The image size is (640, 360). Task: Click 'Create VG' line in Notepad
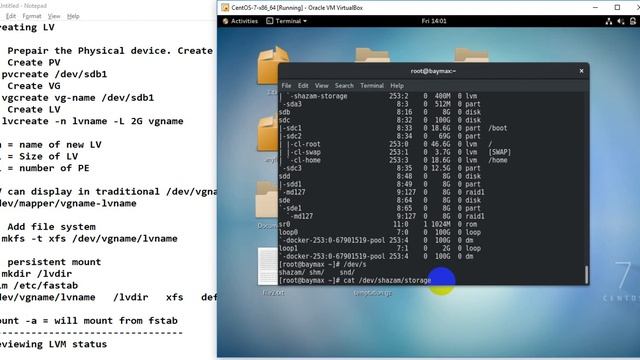[x=34, y=86]
